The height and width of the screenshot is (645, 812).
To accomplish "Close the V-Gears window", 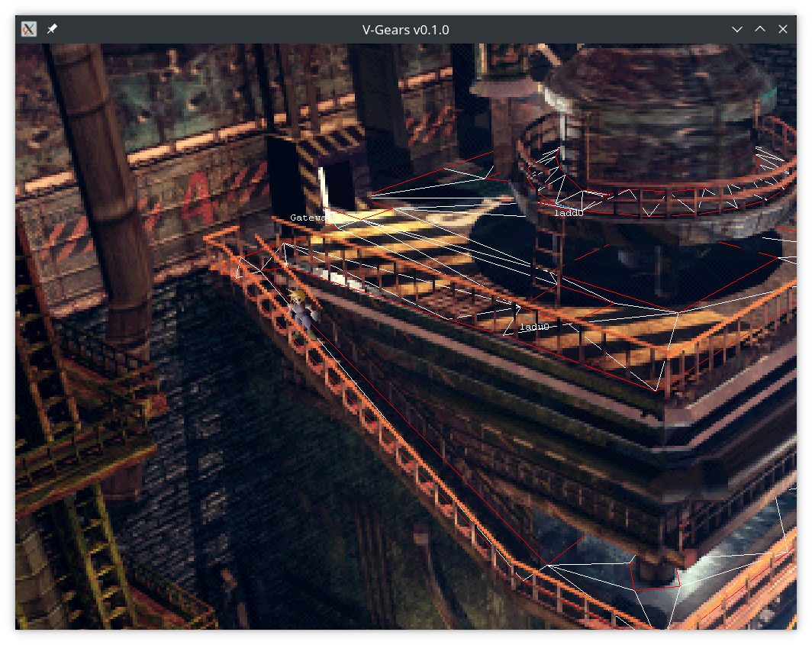I will [x=783, y=29].
